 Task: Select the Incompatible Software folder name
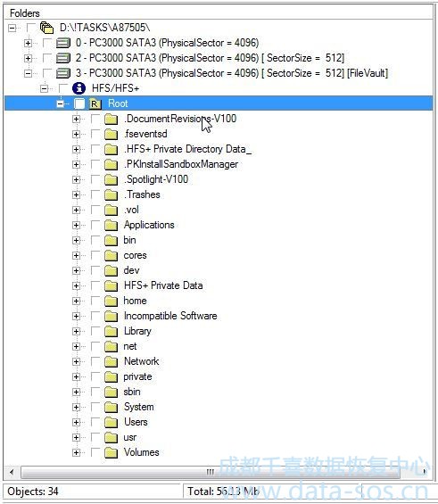click(x=170, y=316)
